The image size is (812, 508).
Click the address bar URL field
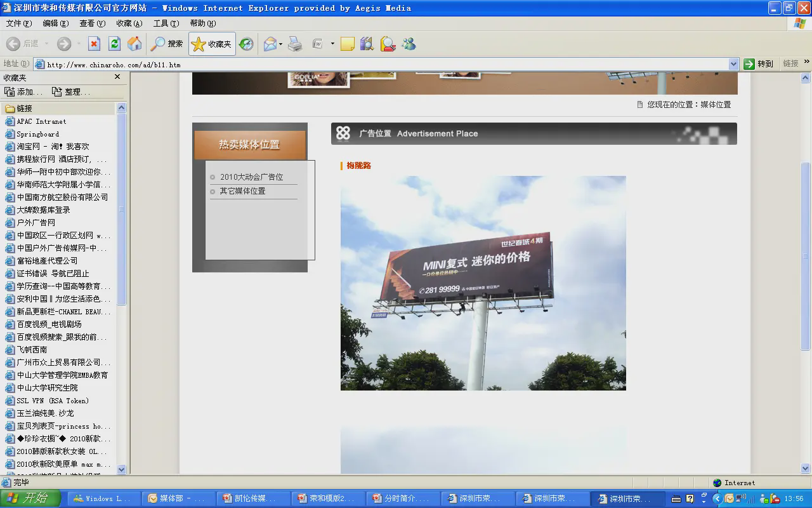tap(381, 64)
